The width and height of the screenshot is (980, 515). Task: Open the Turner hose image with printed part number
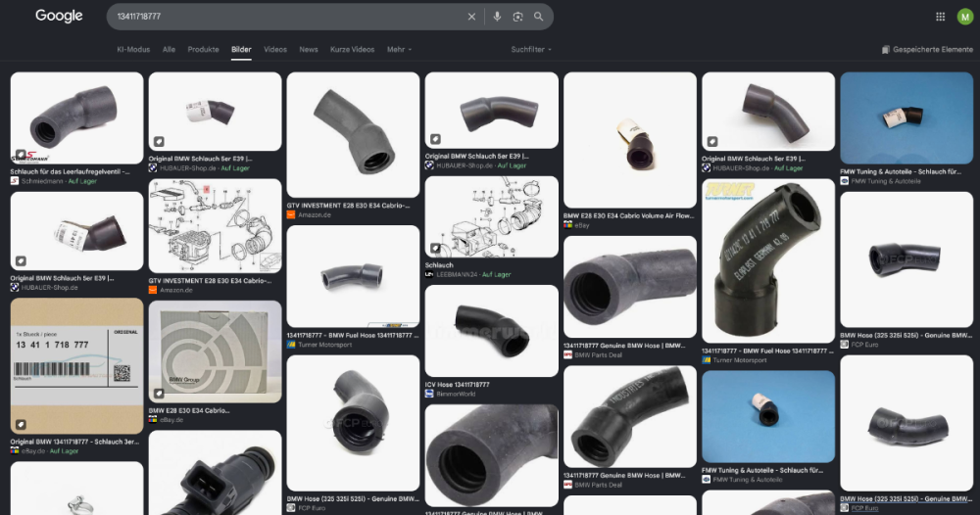[768, 261]
